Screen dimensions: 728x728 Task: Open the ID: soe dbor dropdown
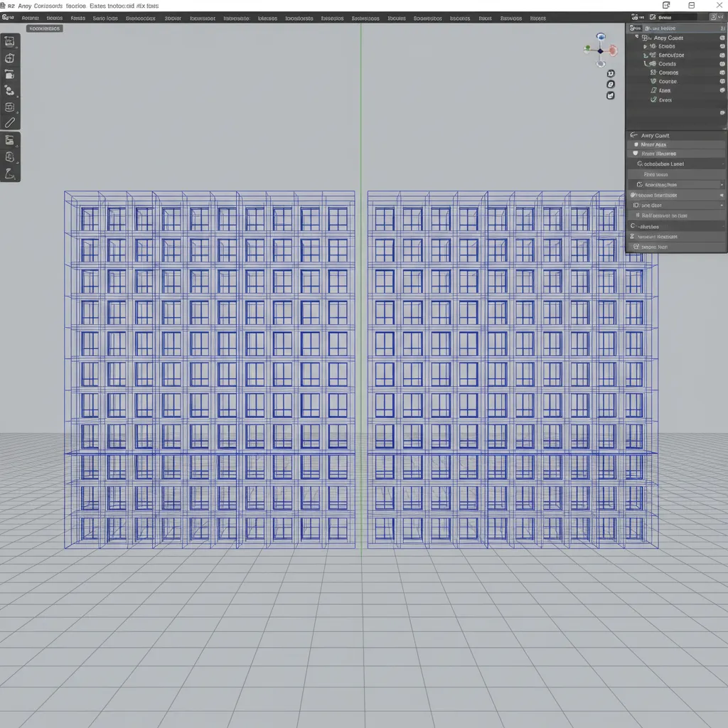pos(677,205)
